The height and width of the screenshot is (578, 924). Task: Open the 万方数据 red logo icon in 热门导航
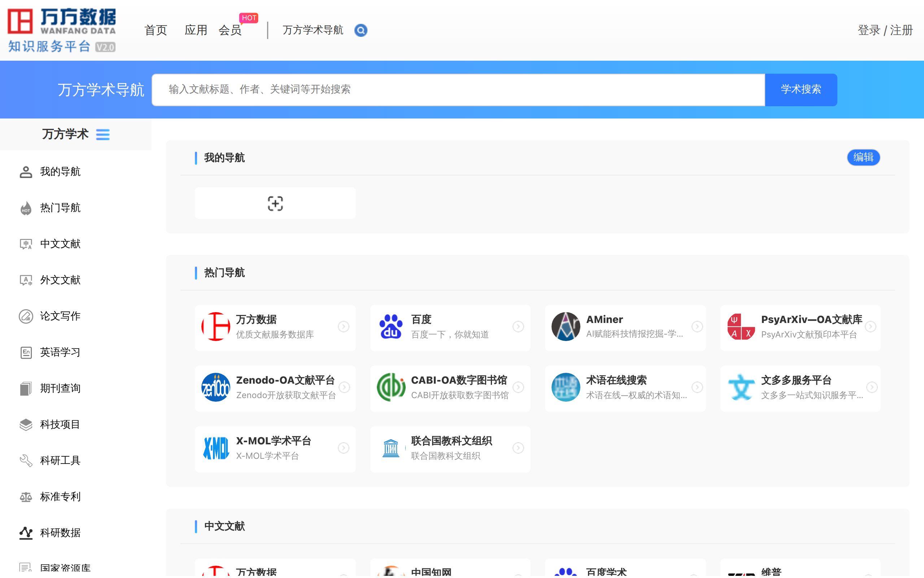point(216,327)
